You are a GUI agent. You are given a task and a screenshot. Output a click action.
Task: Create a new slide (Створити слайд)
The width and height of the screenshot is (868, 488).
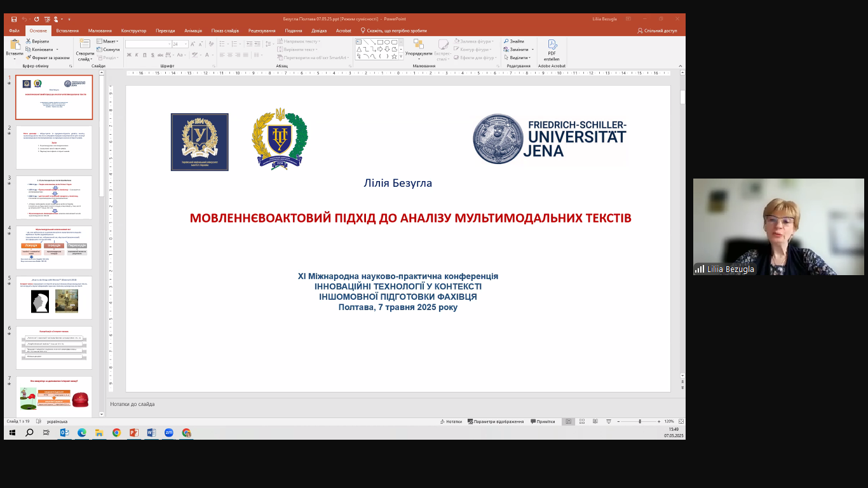tap(85, 50)
